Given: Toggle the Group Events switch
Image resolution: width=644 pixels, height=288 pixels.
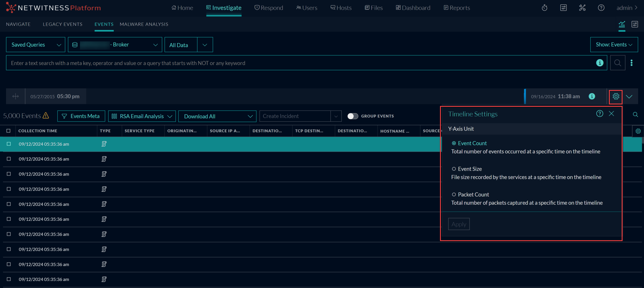Looking at the screenshot, I should [353, 116].
